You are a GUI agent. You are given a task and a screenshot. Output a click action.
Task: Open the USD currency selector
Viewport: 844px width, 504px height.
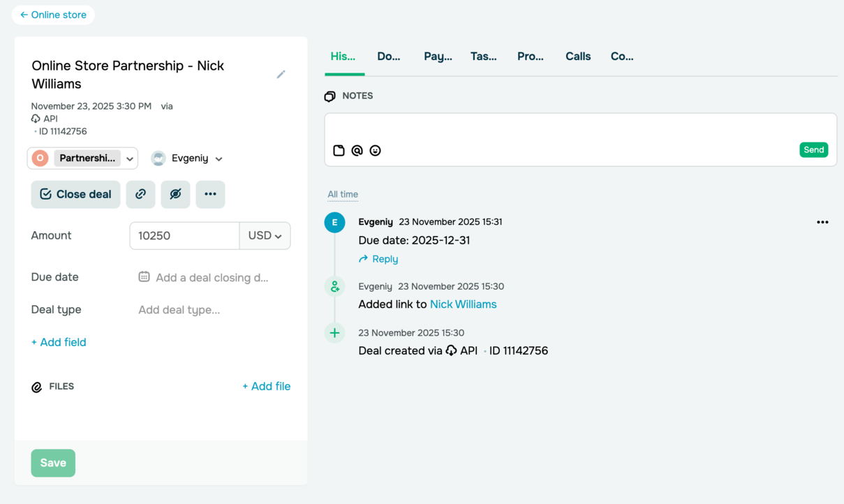click(265, 235)
